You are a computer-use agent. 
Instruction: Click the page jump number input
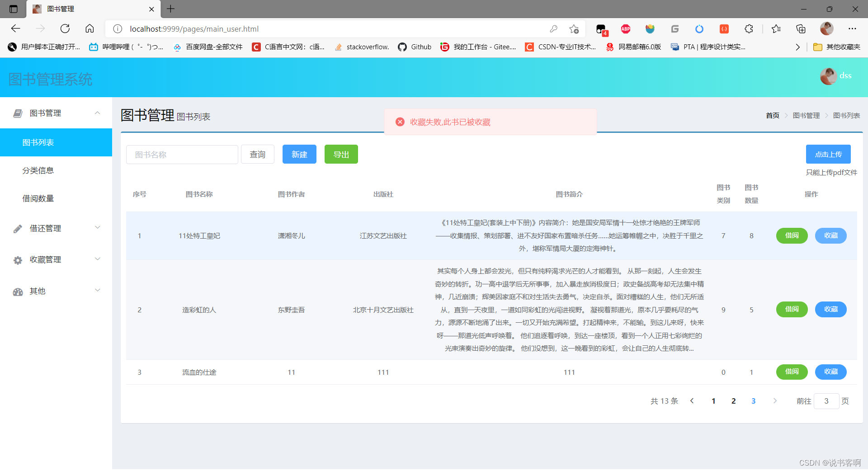tap(826, 401)
